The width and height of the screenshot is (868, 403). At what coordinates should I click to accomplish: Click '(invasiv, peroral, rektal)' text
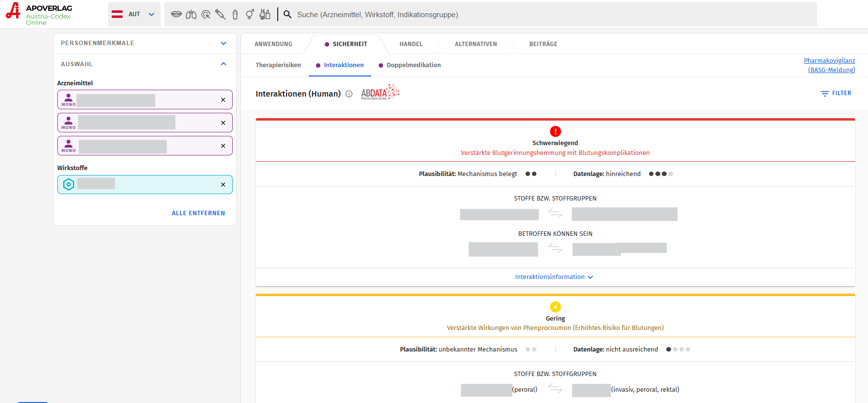[x=645, y=390]
